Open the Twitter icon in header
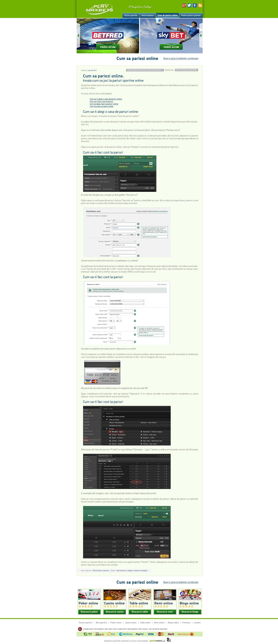 (189, 6)
